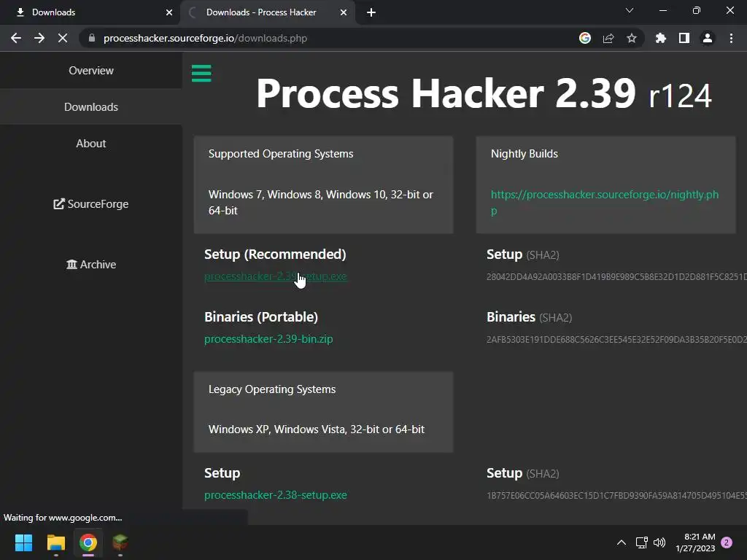
Task: Click the padlock site info icon
Action: pyautogui.click(x=92, y=38)
